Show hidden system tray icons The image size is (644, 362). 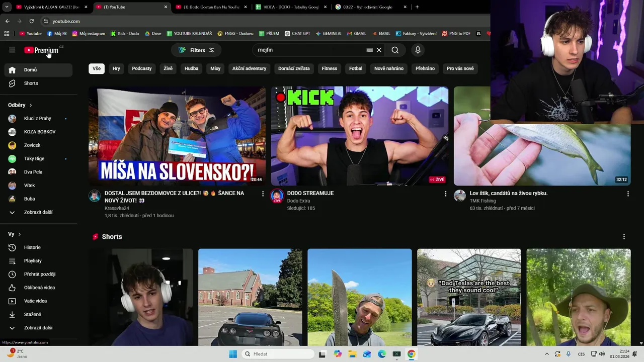(x=547, y=354)
